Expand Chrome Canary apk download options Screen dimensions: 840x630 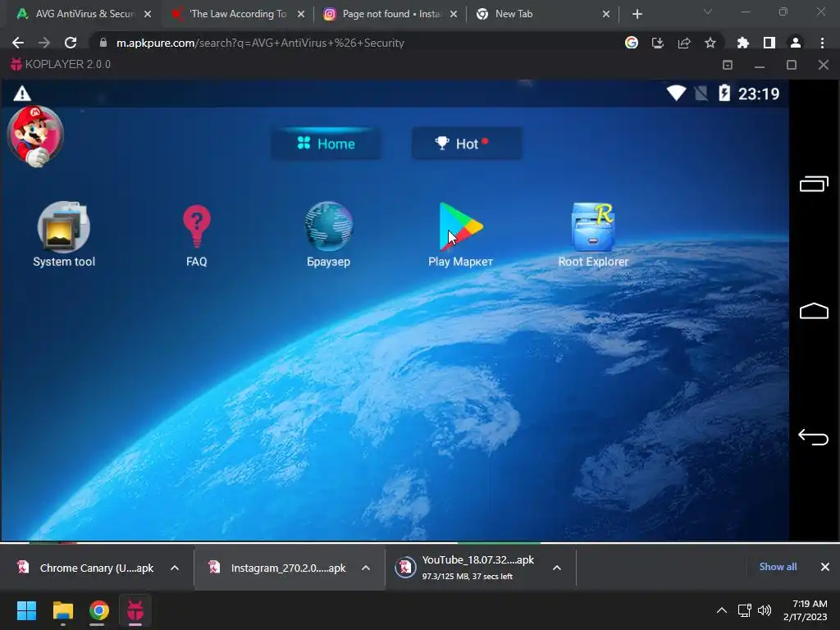point(175,568)
